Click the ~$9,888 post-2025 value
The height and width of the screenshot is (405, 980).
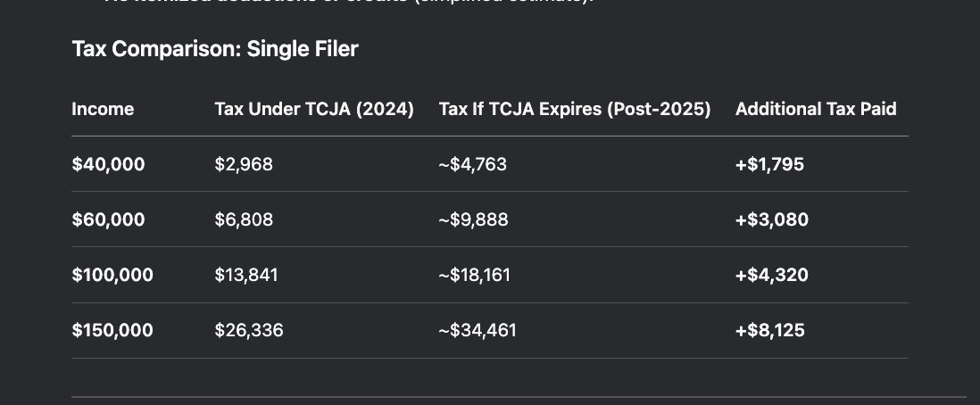click(x=473, y=219)
